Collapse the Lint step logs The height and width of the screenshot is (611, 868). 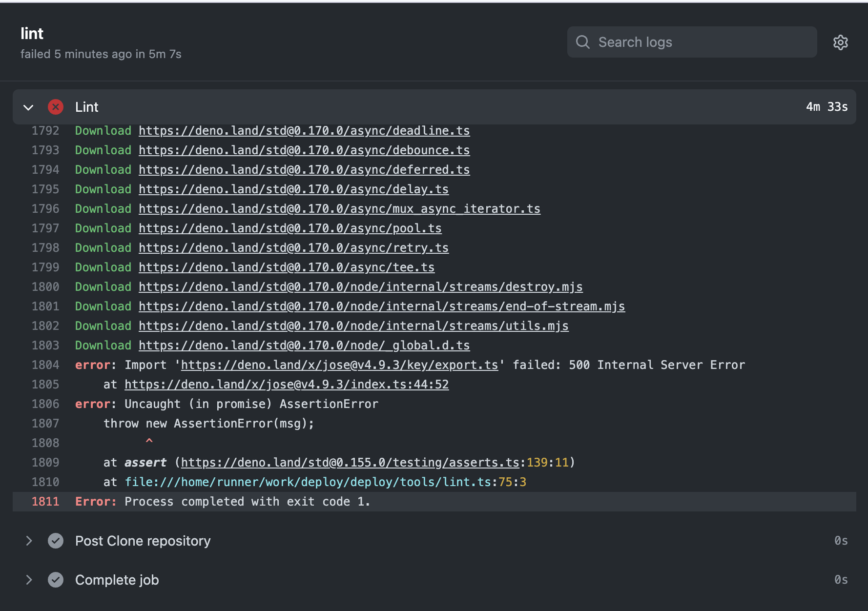tap(28, 107)
